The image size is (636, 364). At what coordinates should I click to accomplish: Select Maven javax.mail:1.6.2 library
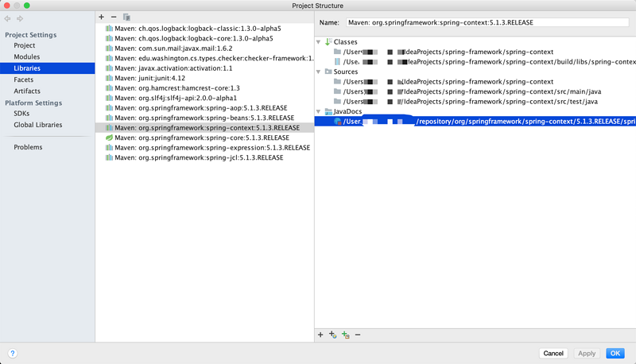click(x=205, y=48)
